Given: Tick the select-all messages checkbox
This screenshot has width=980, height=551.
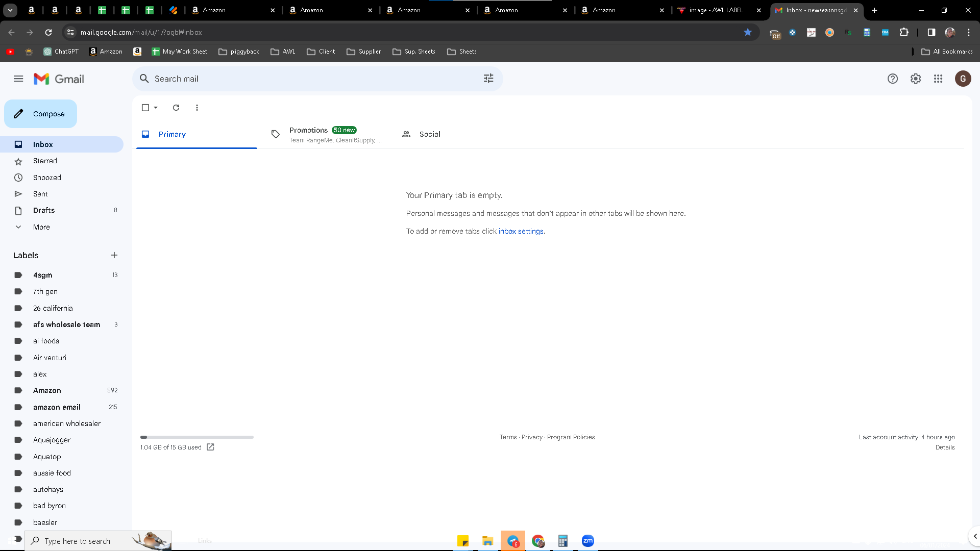Looking at the screenshot, I should pyautogui.click(x=145, y=108).
